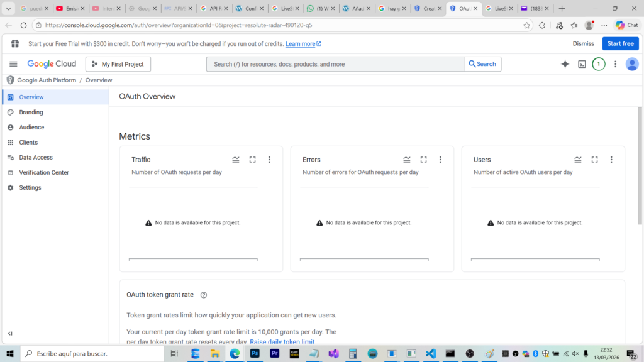The image size is (644, 362).
Task: Click the OAuth token grant rate help icon
Action: click(203, 295)
